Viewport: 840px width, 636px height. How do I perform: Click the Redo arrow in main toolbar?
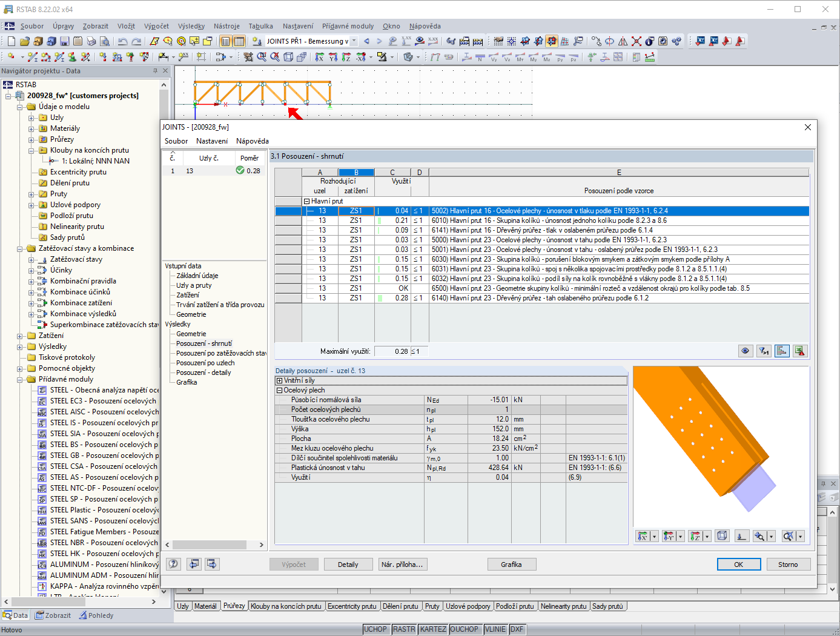136,41
